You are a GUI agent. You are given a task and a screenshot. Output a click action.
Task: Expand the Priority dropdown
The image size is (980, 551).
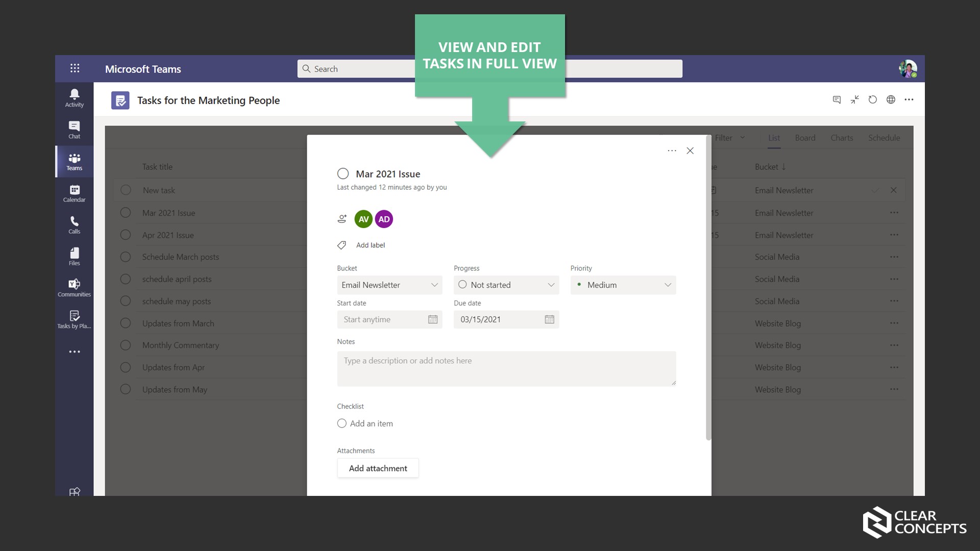tap(623, 285)
